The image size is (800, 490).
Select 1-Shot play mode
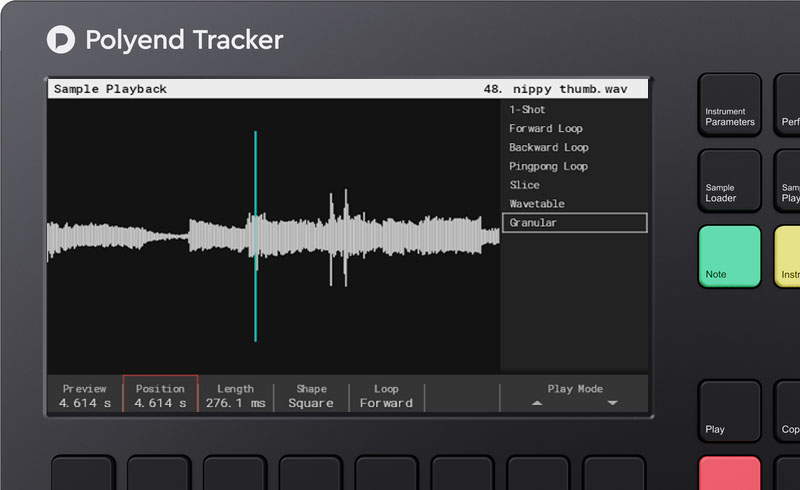(527, 109)
